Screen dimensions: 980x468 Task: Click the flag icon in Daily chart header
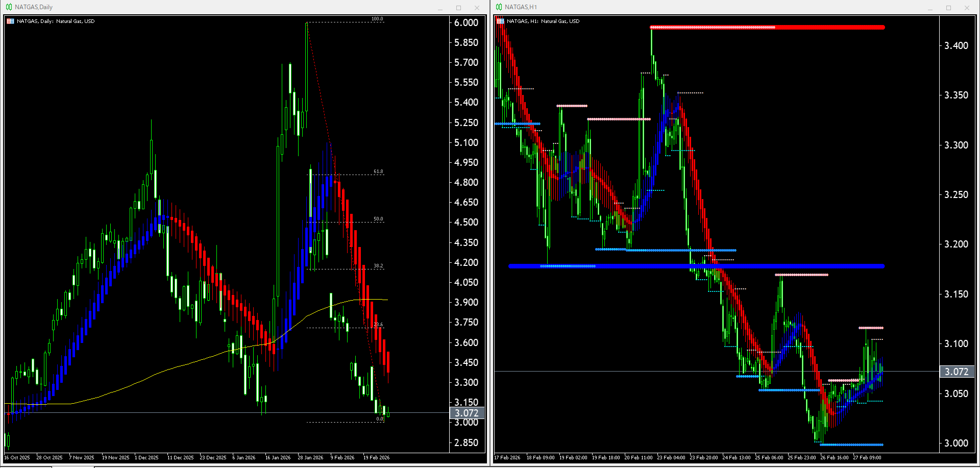pos(10,21)
